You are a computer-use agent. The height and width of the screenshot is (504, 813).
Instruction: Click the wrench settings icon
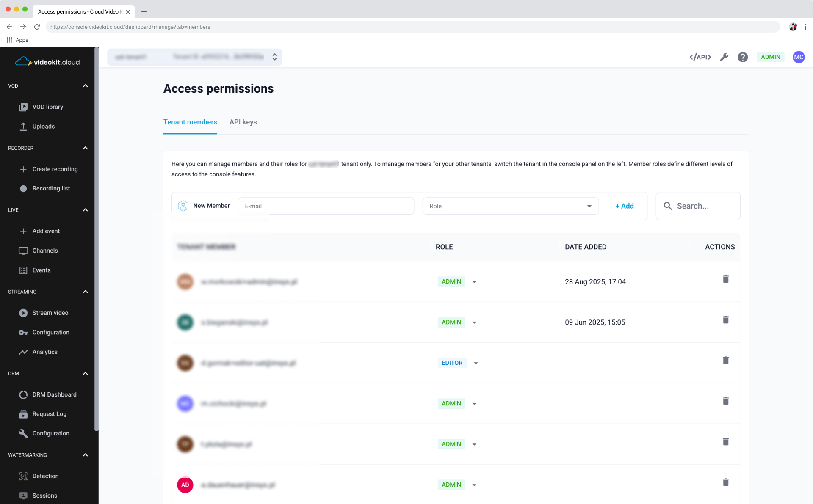(x=724, y=57)
